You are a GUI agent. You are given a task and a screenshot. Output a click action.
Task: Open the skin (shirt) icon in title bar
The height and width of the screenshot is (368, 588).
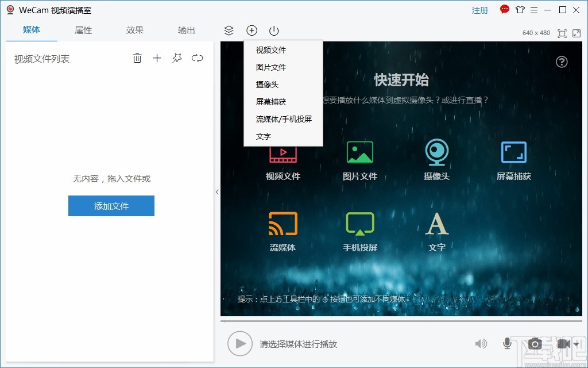click(520, 10)
